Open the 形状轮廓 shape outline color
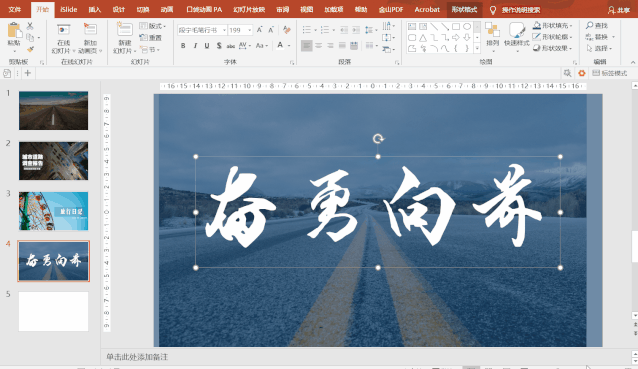The height and width of the screenshot is (369, 638). coord(553,37)
